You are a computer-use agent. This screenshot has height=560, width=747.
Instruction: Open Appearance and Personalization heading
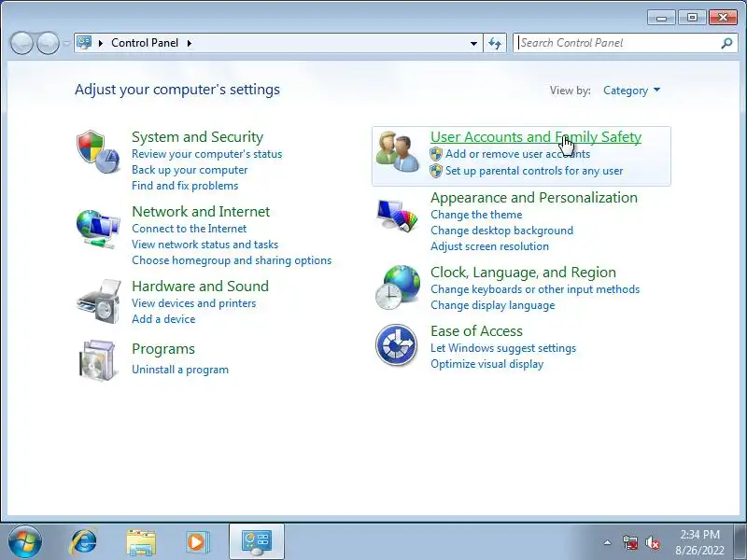[x=534, y=198]
